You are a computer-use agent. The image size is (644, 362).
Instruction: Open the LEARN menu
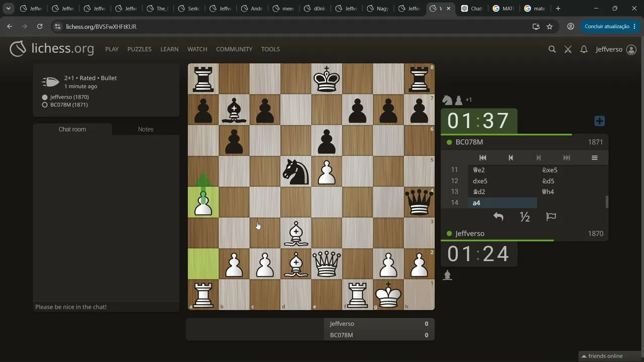170,49
